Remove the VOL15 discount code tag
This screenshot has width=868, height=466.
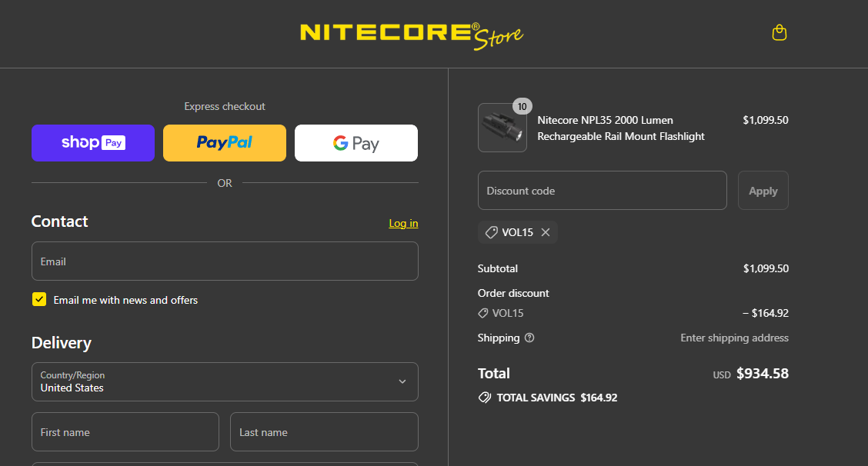pos(546,232)
